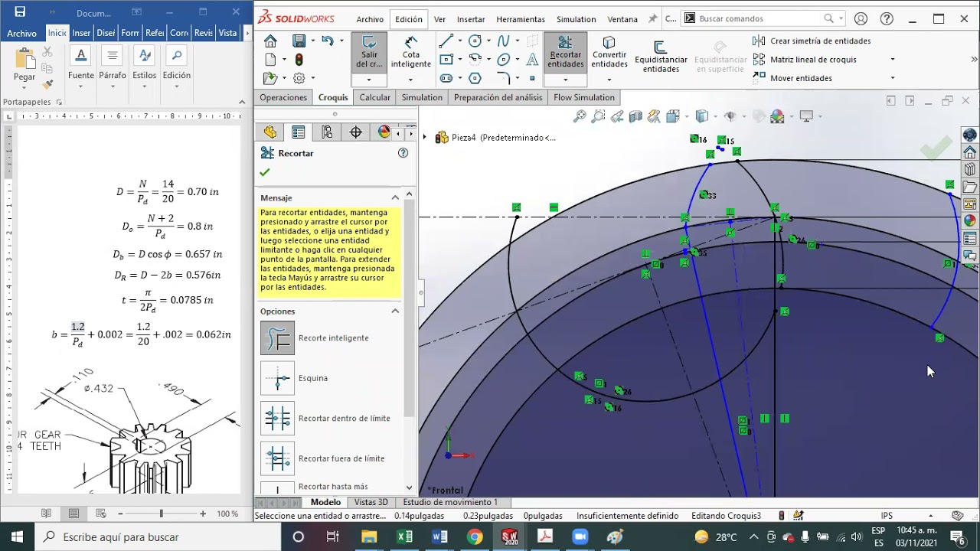Image resolution: width=980 pixels, height=551 pixels.
Task: Click Crear simetría de entidades
Action: pos(812,41)
